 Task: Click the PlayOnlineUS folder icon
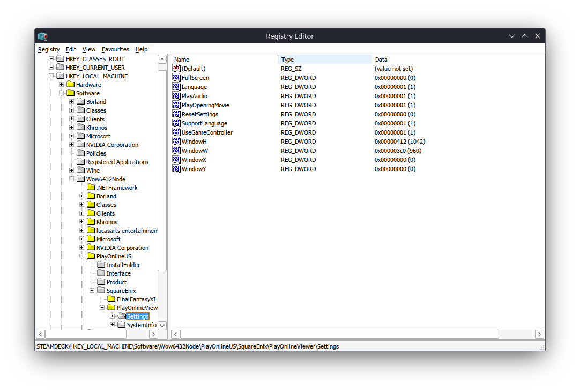[91, 256]
